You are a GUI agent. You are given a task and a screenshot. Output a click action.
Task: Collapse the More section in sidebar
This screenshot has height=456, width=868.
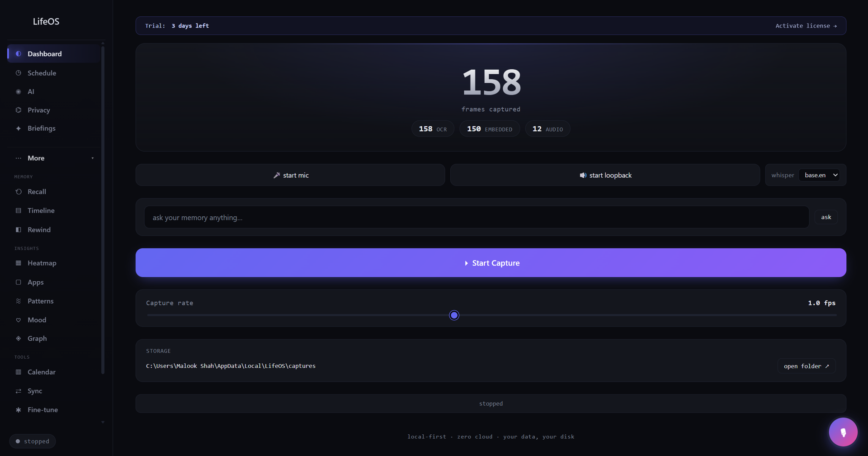(x=54, y=158)
